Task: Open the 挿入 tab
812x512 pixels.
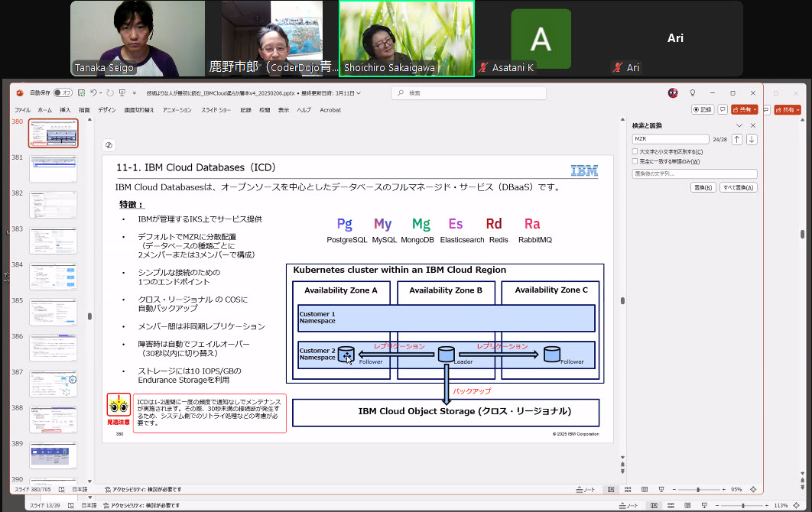Action: (x=65, y=110)
